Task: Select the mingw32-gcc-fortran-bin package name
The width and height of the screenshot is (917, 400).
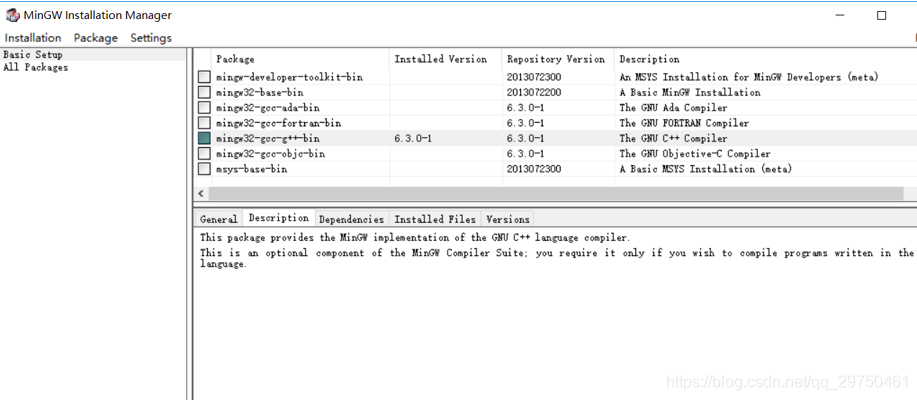Action: pyautogui.click(x=278, y=123)
